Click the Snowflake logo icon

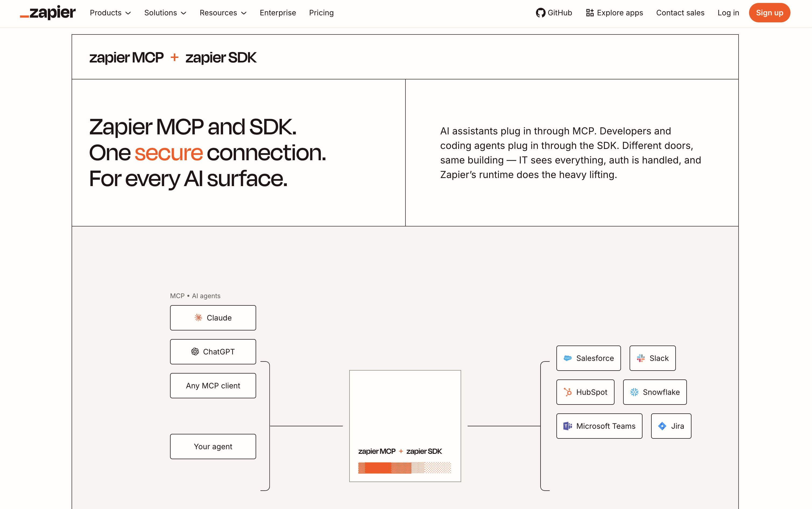point(634,392)
